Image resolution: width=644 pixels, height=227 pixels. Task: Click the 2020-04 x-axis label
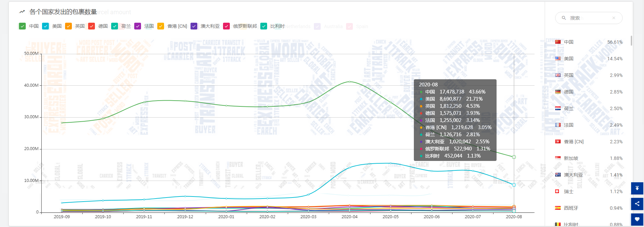349,217
